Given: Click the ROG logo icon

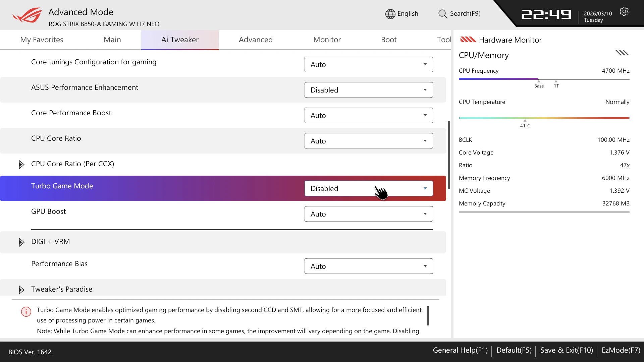Looking at the screenshot, I should coord(28,15).
